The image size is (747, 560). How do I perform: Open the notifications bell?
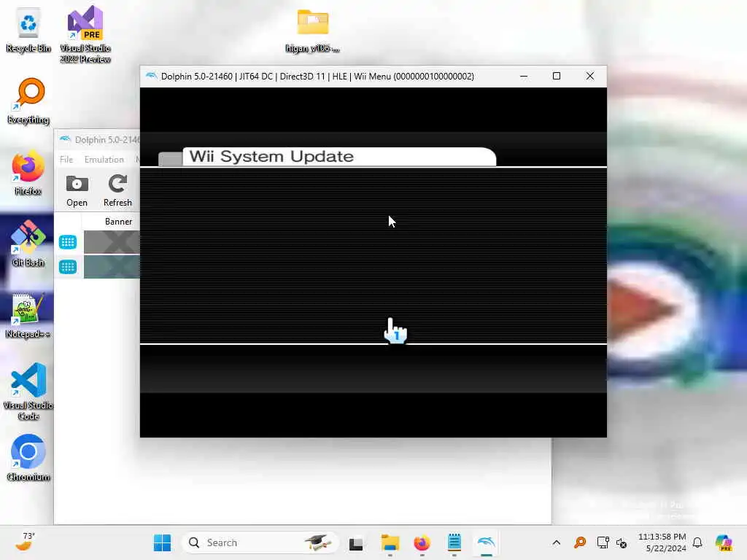tap(697, 542)
